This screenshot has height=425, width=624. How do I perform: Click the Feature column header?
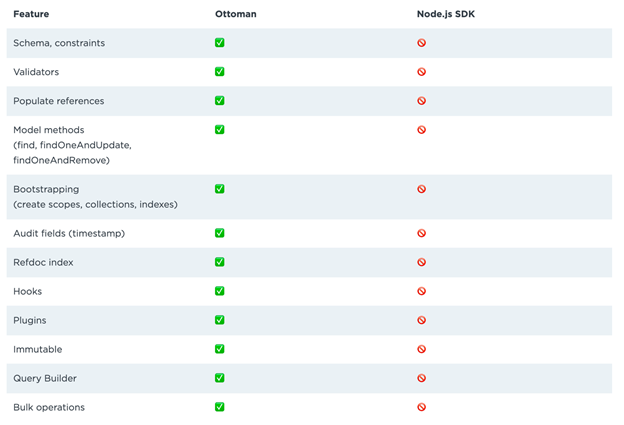click(x=31, y=14)
